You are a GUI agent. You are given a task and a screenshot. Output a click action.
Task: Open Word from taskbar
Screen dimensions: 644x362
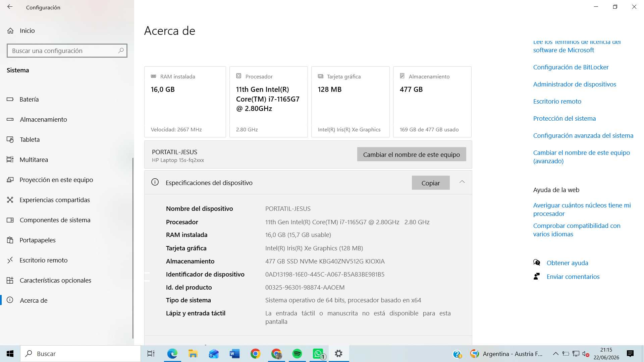click(234, 354)
